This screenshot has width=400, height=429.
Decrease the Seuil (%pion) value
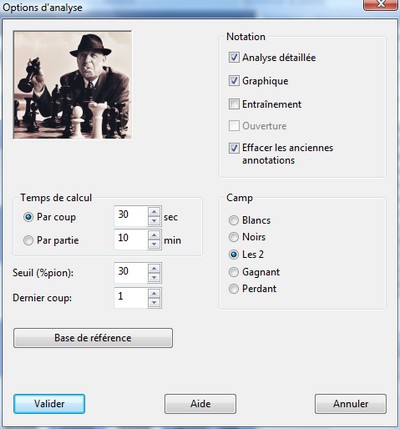click(154, 277)
